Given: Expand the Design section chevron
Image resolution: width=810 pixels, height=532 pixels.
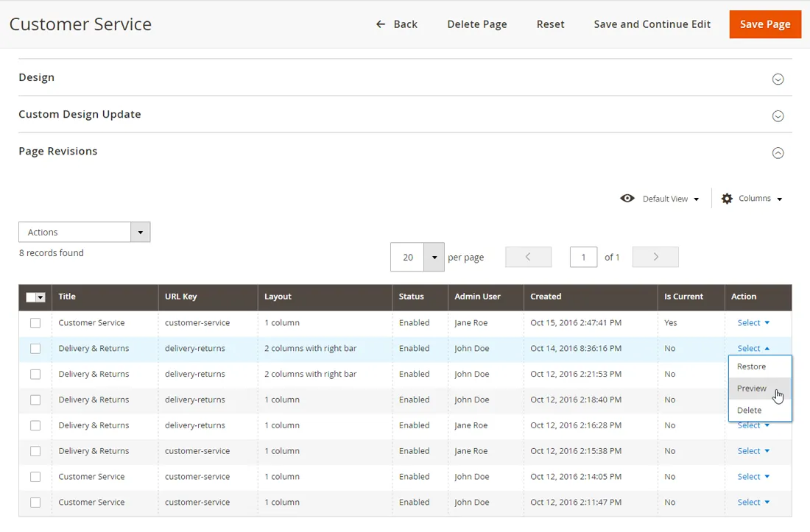Looking at the screenshot, I should point(778,79).
